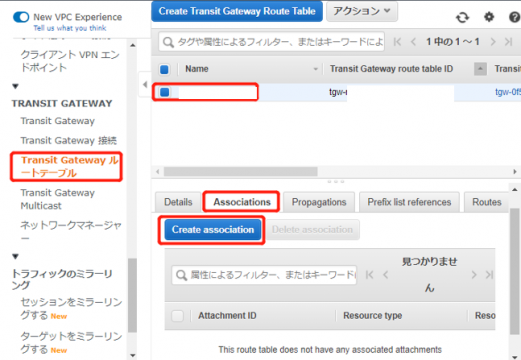Viewport: 521px width, 360px height.
Task: Open クライアント VPN エンドポイント in sidebar
Action: click(70, 61)
